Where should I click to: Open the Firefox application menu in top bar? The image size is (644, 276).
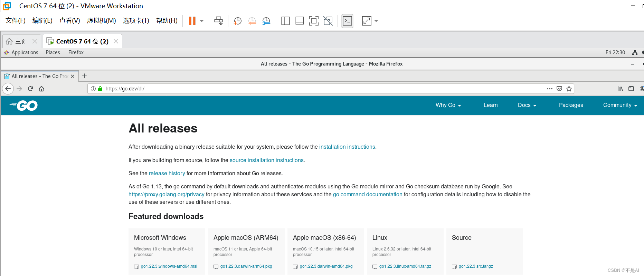pos(76,52)
